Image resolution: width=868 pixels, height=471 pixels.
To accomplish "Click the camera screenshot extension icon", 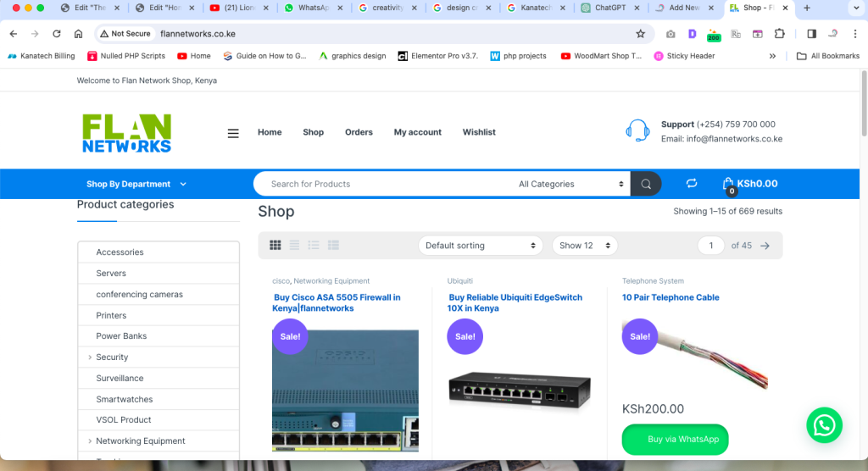I will point(670,34).
